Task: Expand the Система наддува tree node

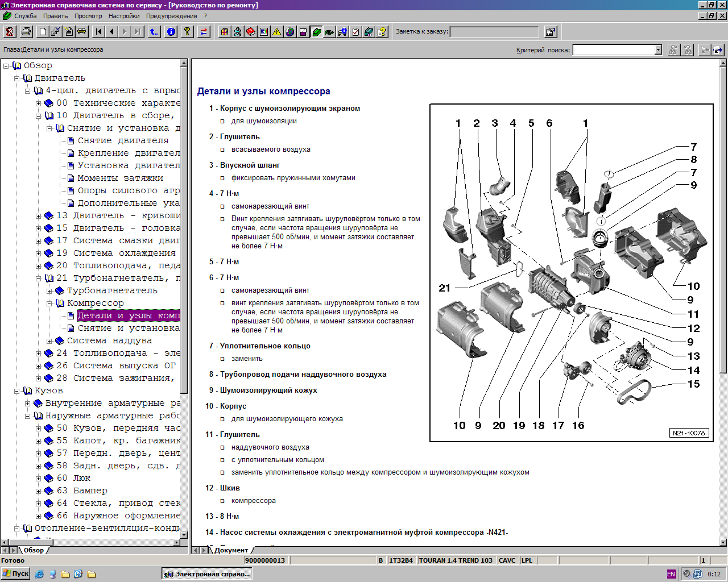Action: (49, 341)
